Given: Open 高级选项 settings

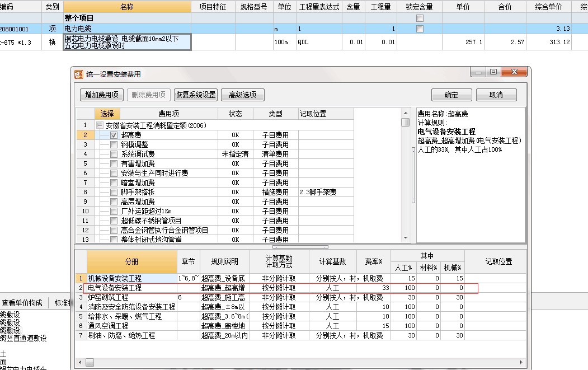Looking at the screenshot, I should (x=243, y=95).
